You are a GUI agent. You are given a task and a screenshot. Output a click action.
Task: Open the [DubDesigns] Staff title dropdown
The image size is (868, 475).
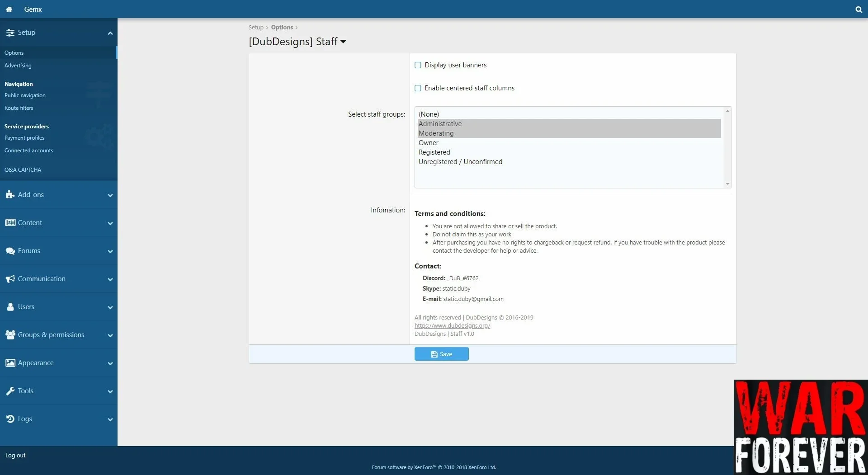click(x=343, y=42)
